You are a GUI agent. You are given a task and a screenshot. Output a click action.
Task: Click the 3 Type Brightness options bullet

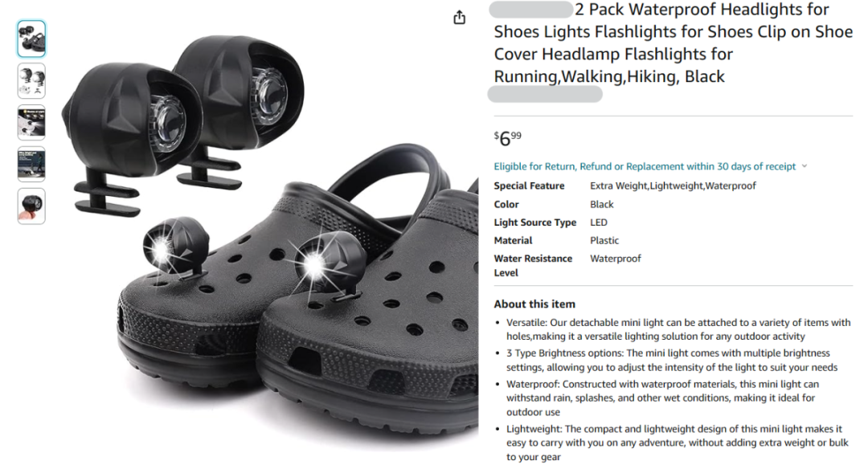pos(671,360)
